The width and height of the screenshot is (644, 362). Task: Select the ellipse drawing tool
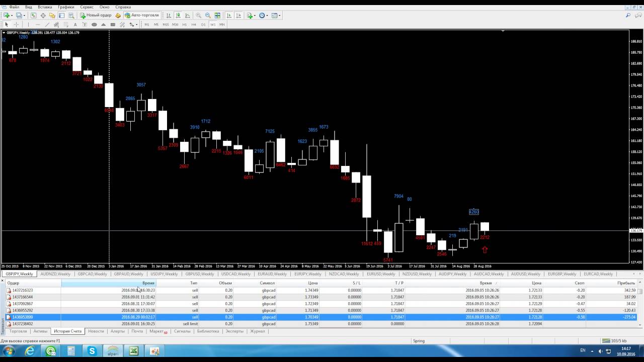click(x=94, y=24)
